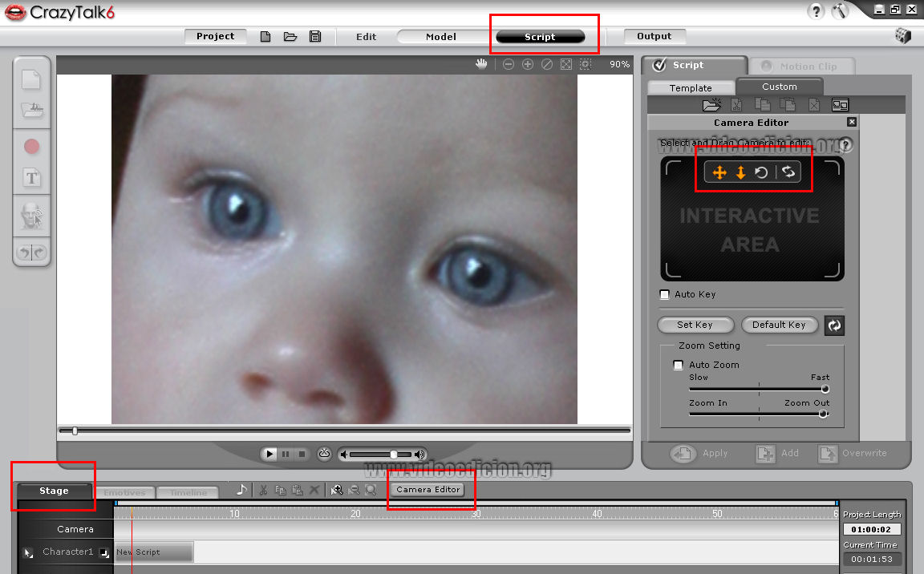Open project using folder icon beside Project

(x=290, y=37)
